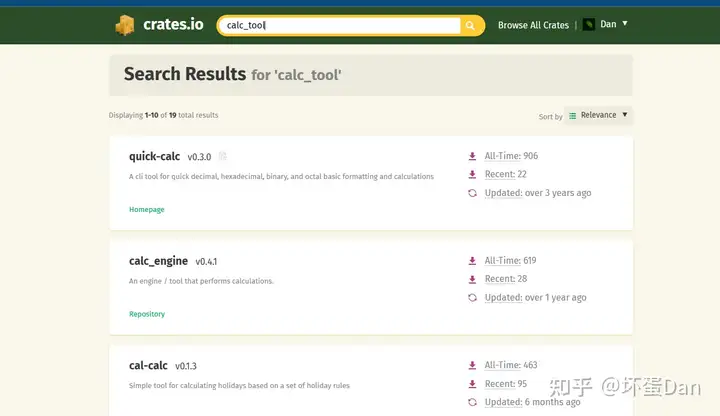Image resolution: width=720 pixels, height=416 pixels.
Task: Select 'Updated: over 1 year ago' text
Action: click(535, 298)
